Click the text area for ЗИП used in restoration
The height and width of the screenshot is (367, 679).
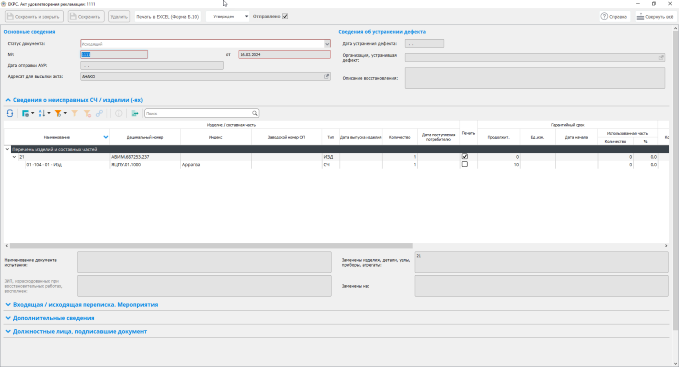click(204, 286)
